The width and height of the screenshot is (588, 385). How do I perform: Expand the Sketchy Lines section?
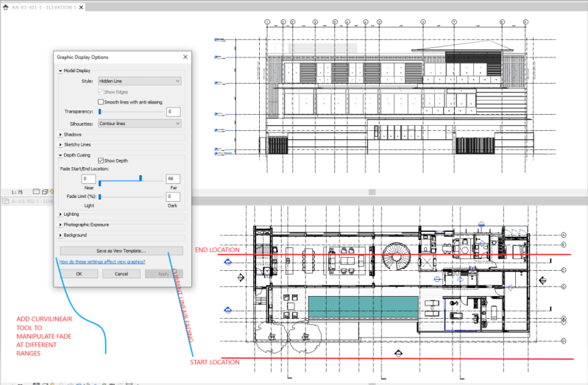pos(60,144)
